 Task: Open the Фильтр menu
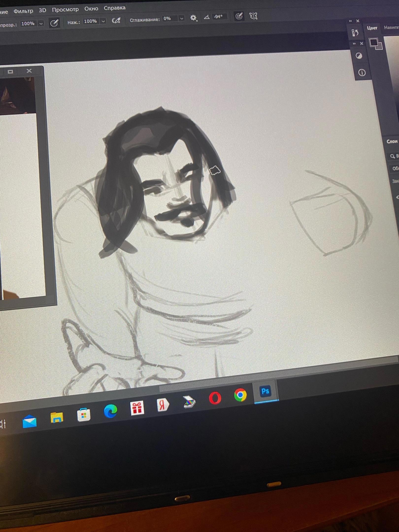click(x=23, y=11)
